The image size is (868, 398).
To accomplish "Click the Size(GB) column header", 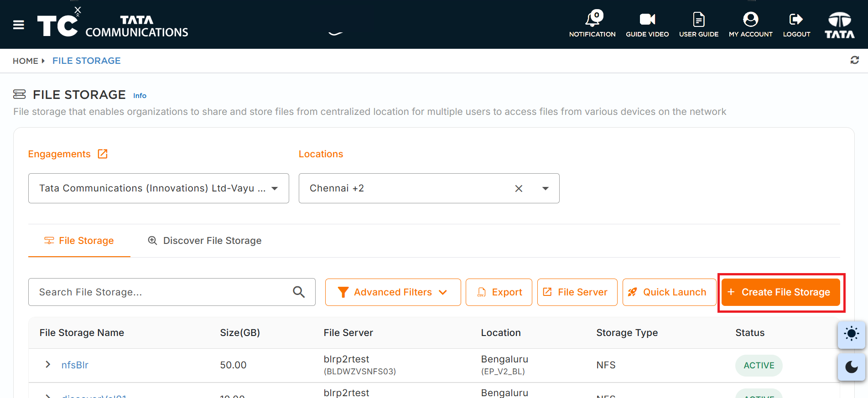I will coord(240,333).
